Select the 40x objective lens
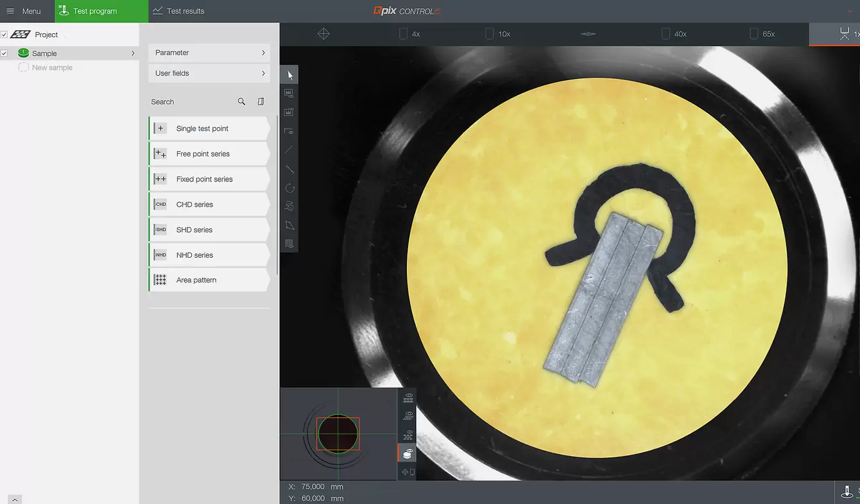 point(675,34)
